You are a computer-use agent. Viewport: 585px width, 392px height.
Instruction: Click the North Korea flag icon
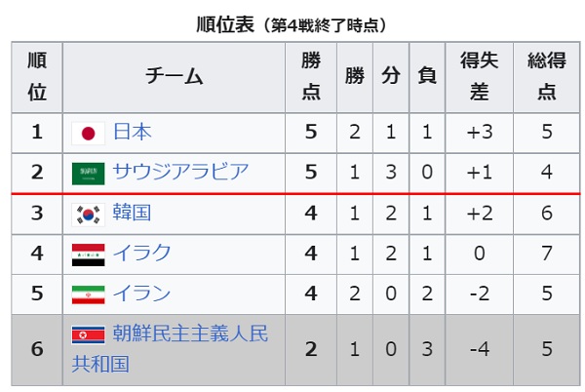[x=88, y=334]
